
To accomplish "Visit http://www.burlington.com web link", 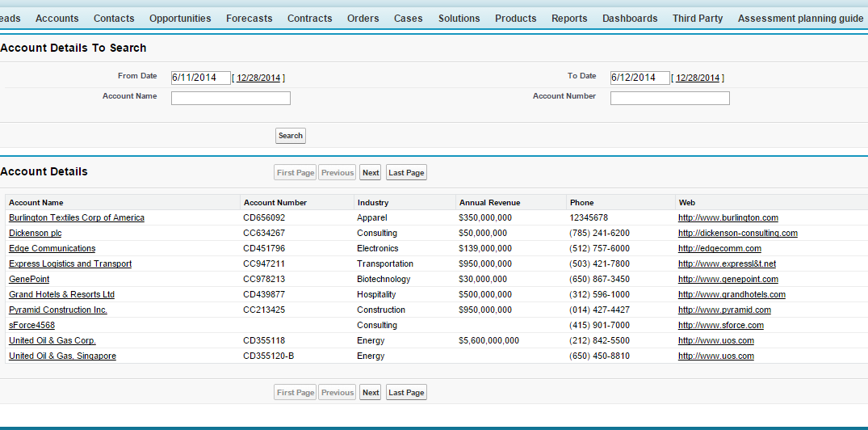I will coord(728,217).
